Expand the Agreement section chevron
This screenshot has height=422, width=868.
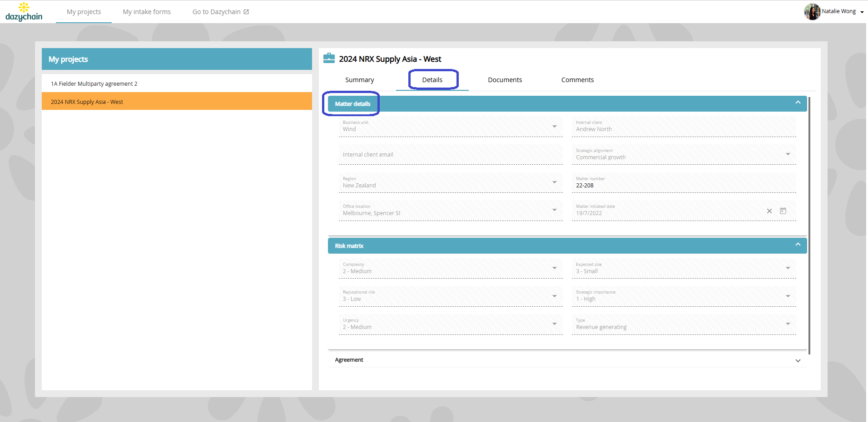point(798,361)
